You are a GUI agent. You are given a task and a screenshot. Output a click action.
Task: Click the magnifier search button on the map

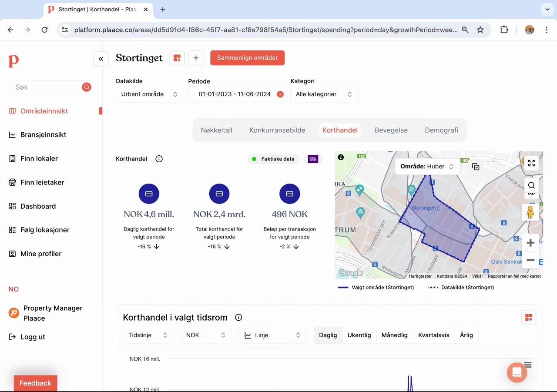pos(531,185)
